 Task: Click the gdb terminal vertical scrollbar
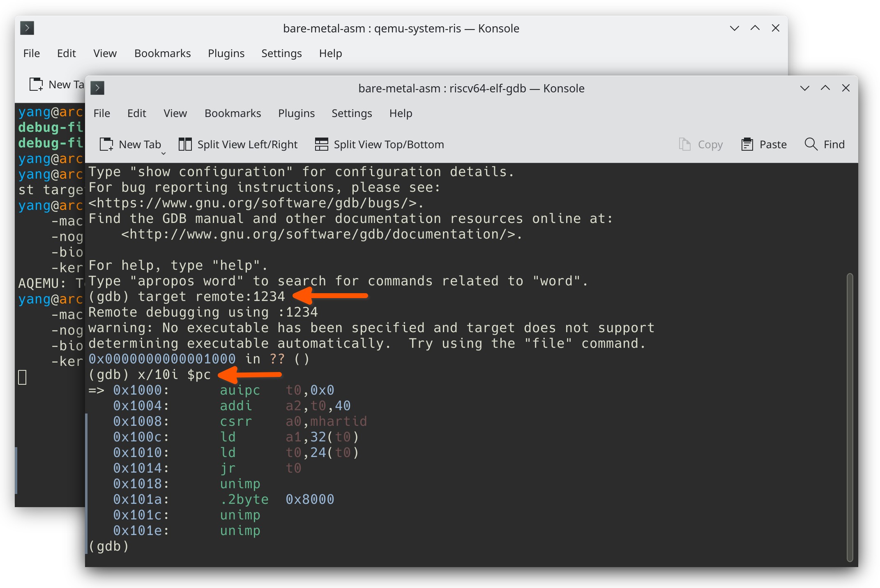850,417
